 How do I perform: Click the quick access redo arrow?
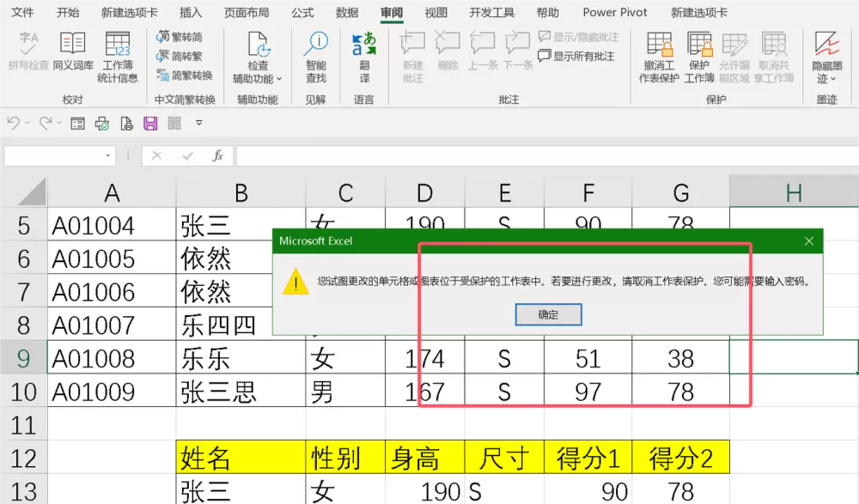pyautogui.click(x=46, y=124)
